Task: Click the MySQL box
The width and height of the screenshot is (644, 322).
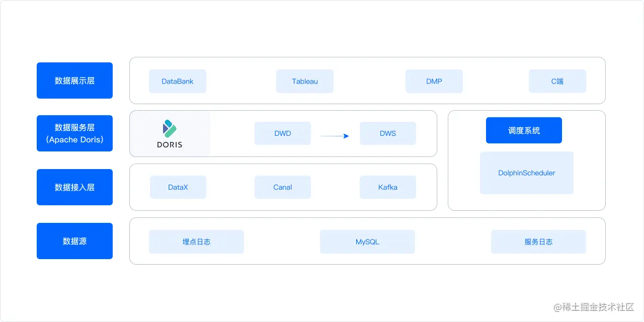Action: (x=367, y=242)
